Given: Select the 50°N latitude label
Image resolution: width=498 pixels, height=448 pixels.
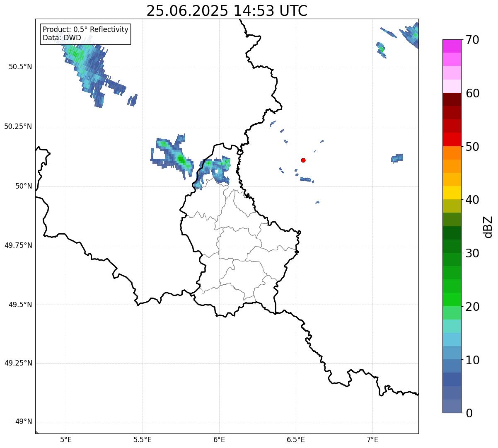Looking at the screenshot, I should [24, 186].
